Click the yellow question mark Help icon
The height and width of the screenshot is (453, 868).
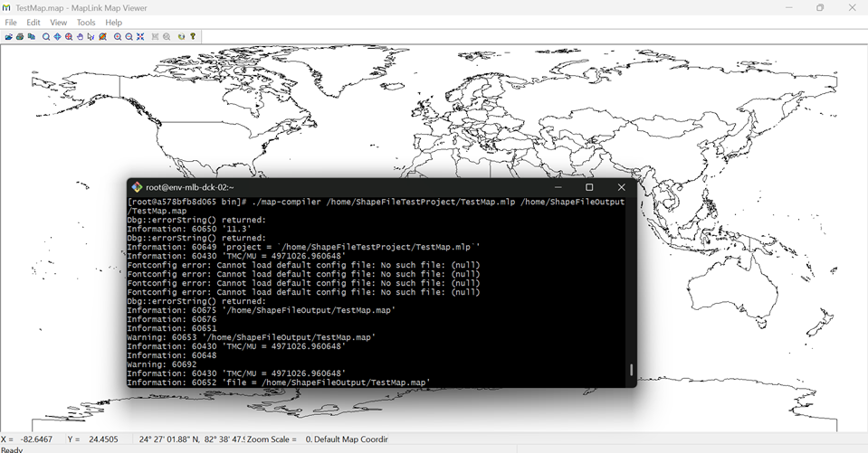coord(193,36)
